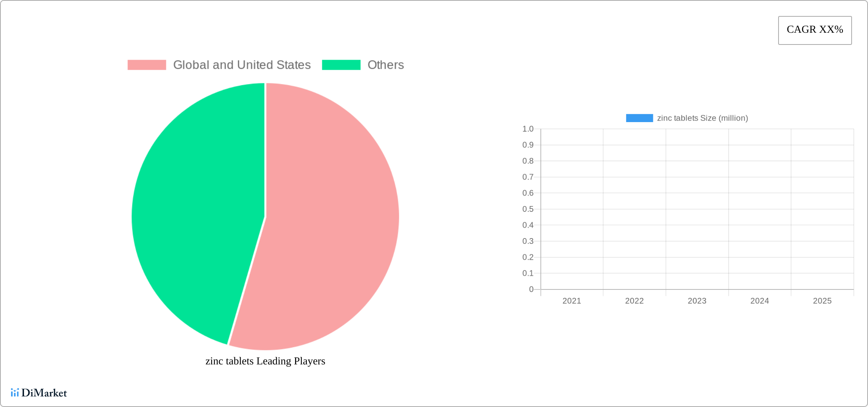868x407 pixels.
Task: Click the DiMarket logo icon
Action: [15, 393]
